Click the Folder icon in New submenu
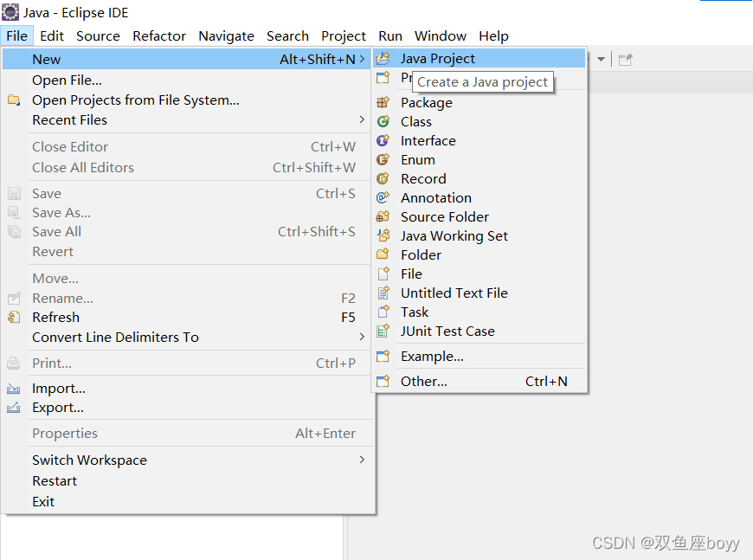This screenshot has height=560, width=753. (383, 254)
